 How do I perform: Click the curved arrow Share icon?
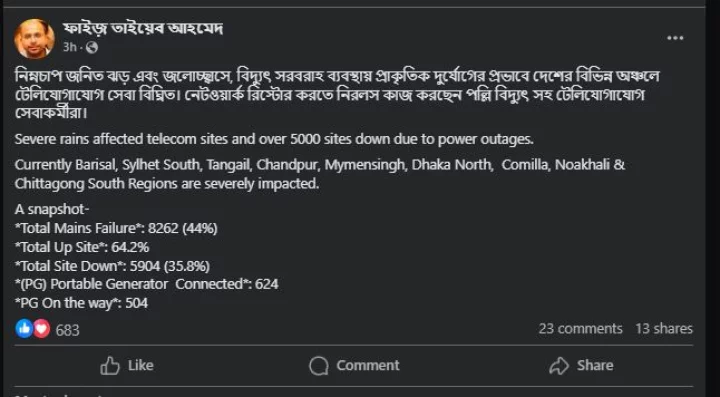click(x=559, y=366)
